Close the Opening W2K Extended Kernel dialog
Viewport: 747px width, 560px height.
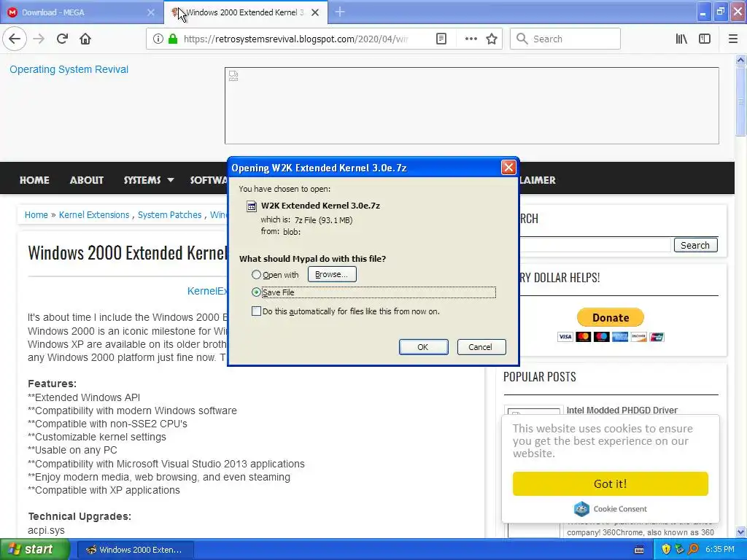click(508, 167)
